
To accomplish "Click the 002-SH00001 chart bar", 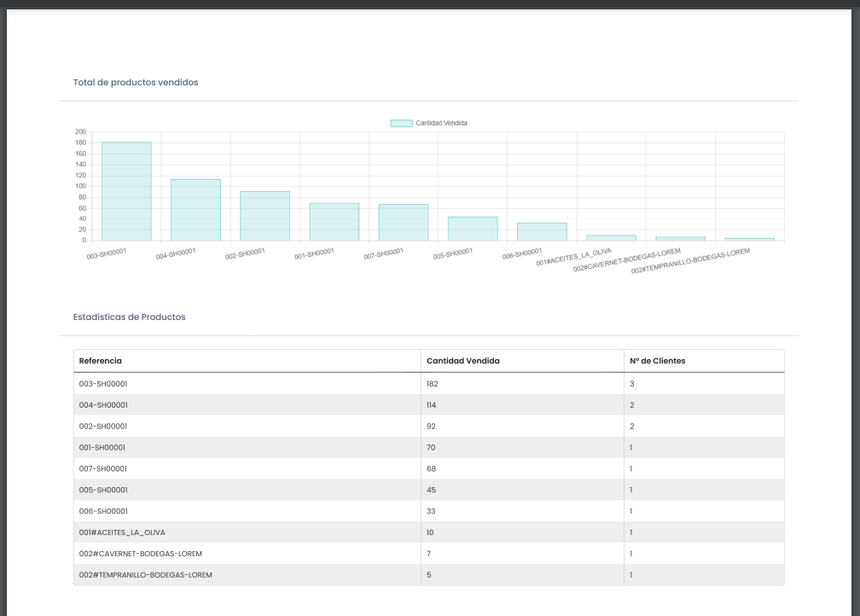I will 264,216.
